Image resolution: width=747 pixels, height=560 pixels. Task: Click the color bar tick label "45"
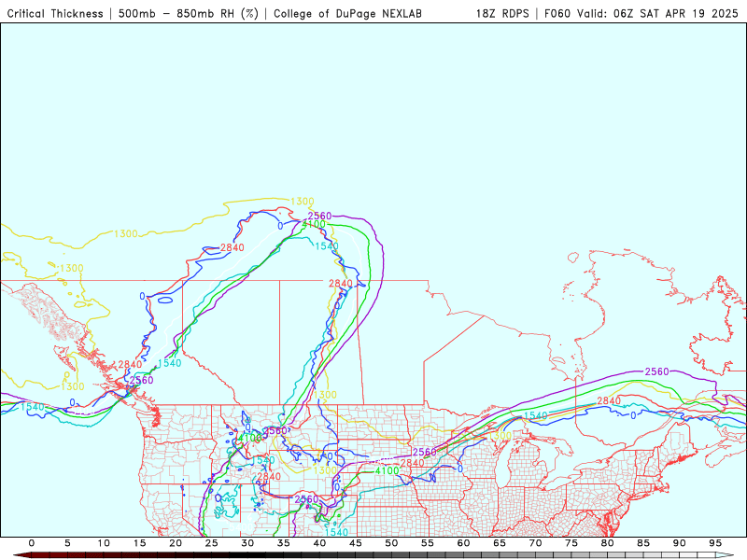tap(356, 543)
